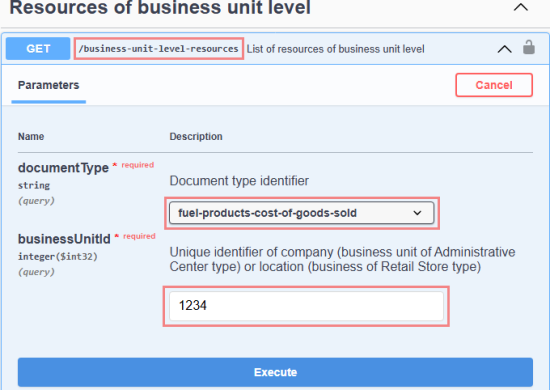Click the Document type identifier description
The image size is (550, 390).
239,181
